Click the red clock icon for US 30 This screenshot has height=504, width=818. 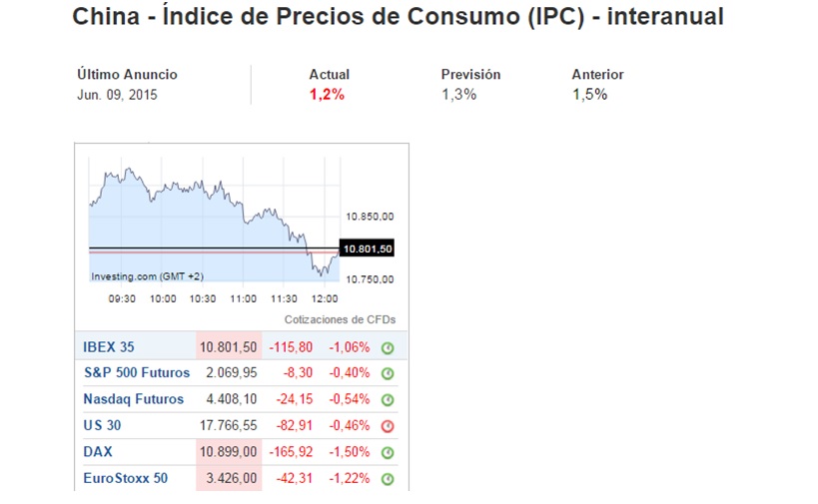[x=389, y=426]
